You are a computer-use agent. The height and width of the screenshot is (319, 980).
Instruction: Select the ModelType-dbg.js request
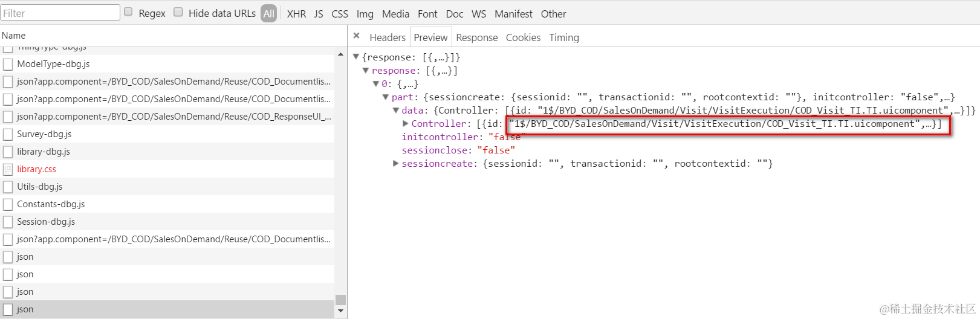[x=167, y=64]
